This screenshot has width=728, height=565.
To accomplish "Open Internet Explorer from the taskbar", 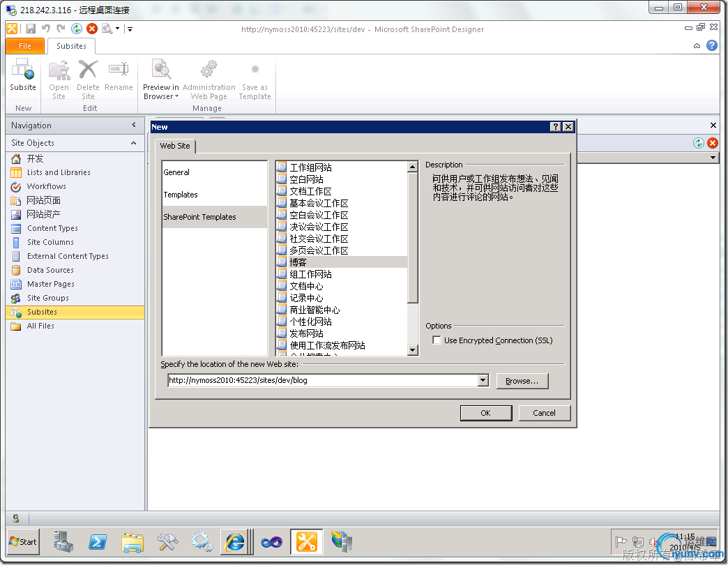I will [235, 542].
